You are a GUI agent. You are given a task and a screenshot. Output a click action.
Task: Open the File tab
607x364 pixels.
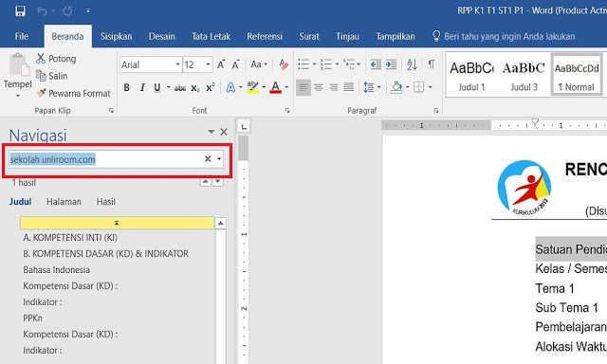tap(22, 36)
